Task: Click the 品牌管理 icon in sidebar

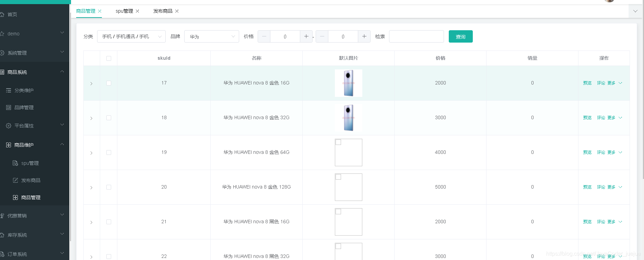Action: coord(9,108)
